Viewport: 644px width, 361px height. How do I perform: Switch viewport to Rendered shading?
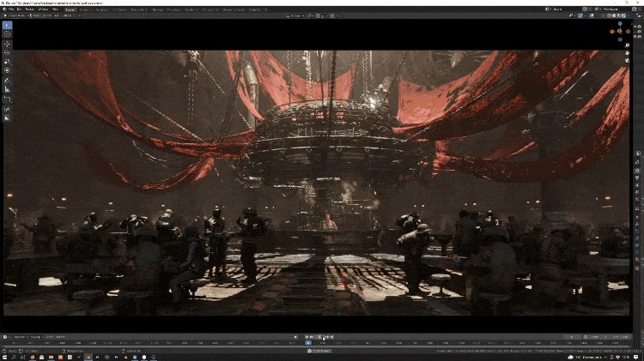(623, 15)
